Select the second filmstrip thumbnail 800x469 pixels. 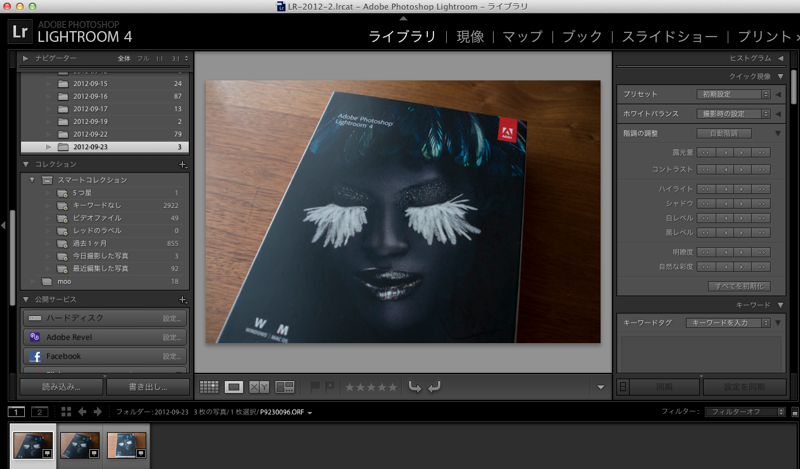80,445
